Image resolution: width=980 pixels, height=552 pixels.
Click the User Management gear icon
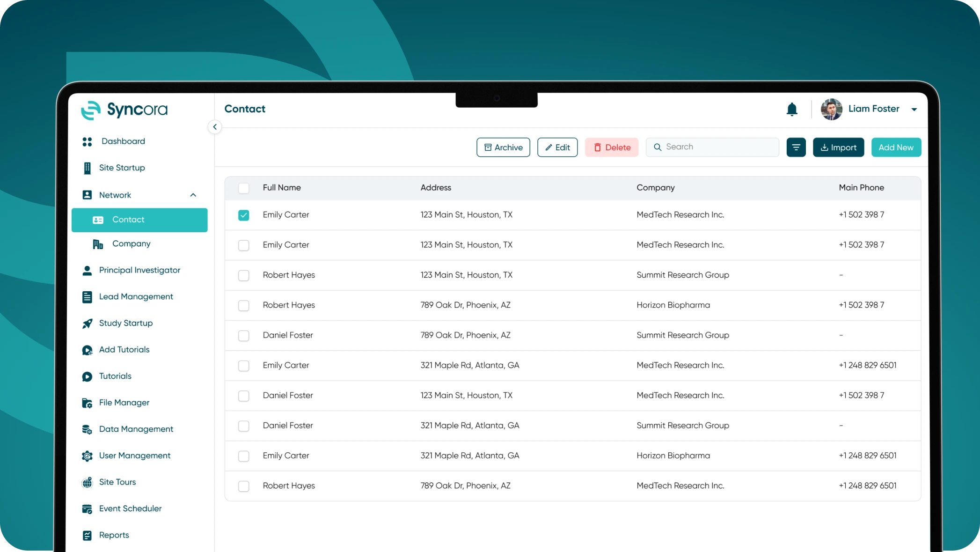[x=87, y=456]
